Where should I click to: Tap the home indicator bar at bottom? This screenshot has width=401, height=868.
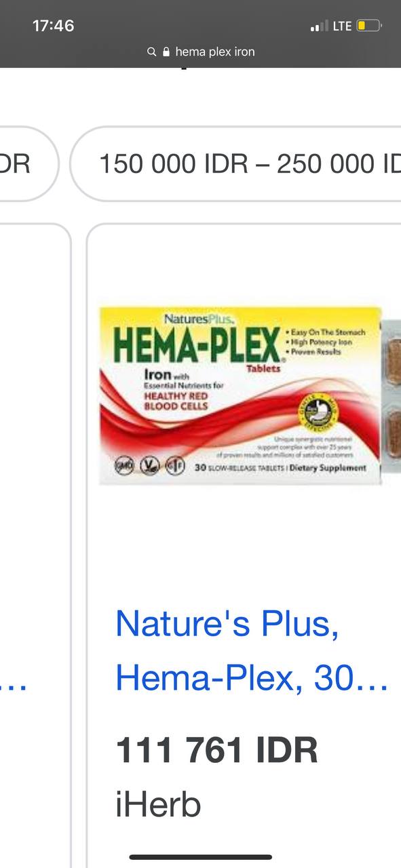[x=201, y=857]
